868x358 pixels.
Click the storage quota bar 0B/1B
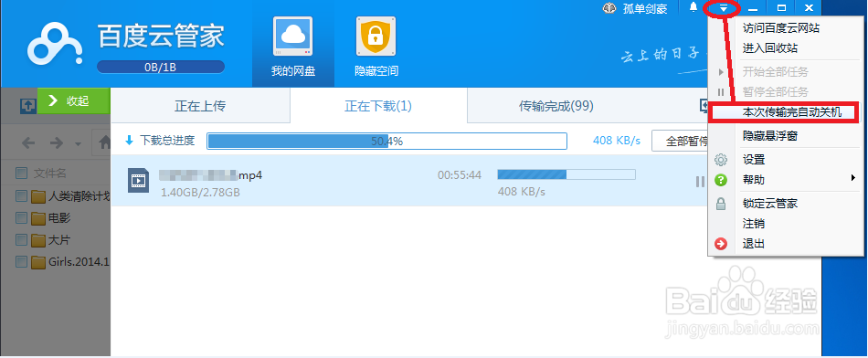point(161,67)
